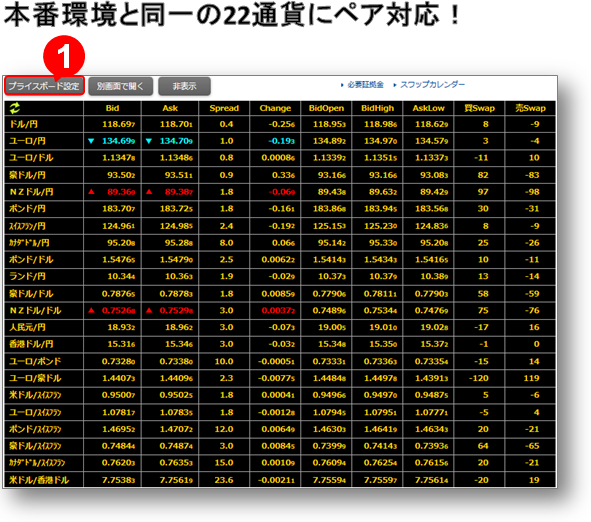This screenshot has height=522, width=591.
Task: Click the Ask column header
Action: click(170, 108)
